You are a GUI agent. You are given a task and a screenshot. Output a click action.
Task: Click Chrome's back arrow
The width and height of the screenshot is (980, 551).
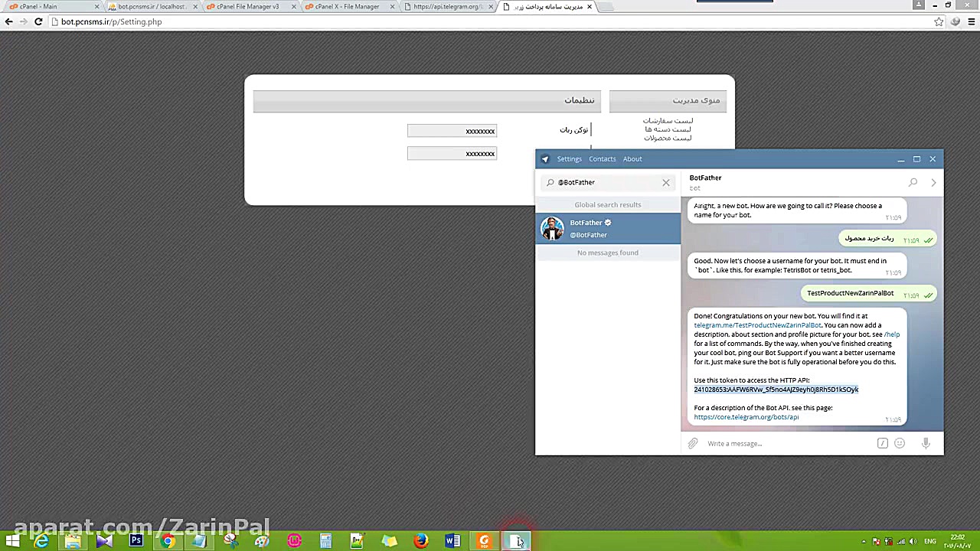tap(8, 21)
